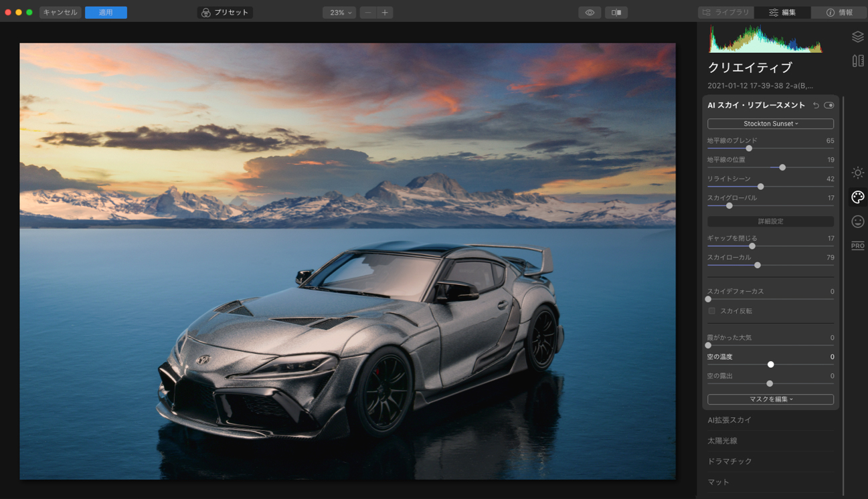Click the zoom out minus button
Viewport: 868px width, 499px height.
pyautogui.click(x=368, y=13)
